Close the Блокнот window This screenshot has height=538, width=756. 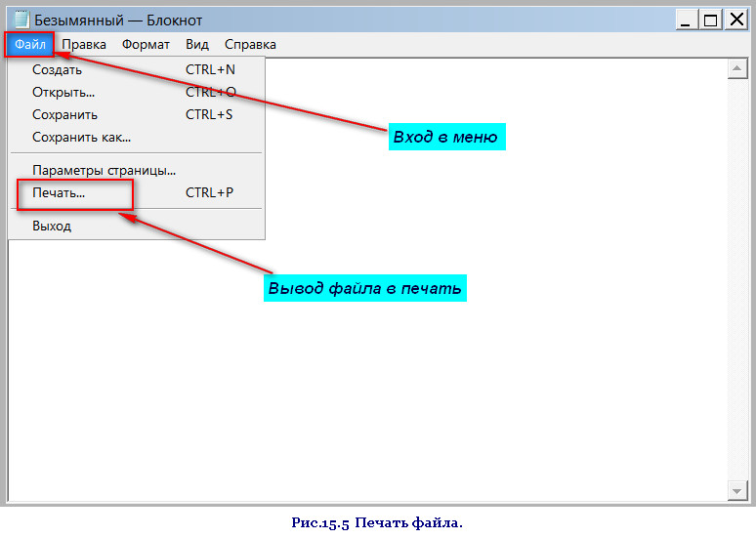735,19
